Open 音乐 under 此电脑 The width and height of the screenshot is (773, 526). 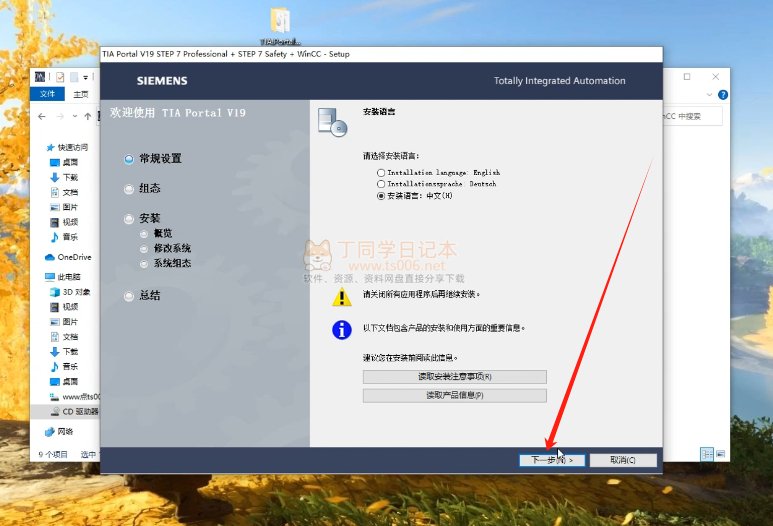[64, 367]
